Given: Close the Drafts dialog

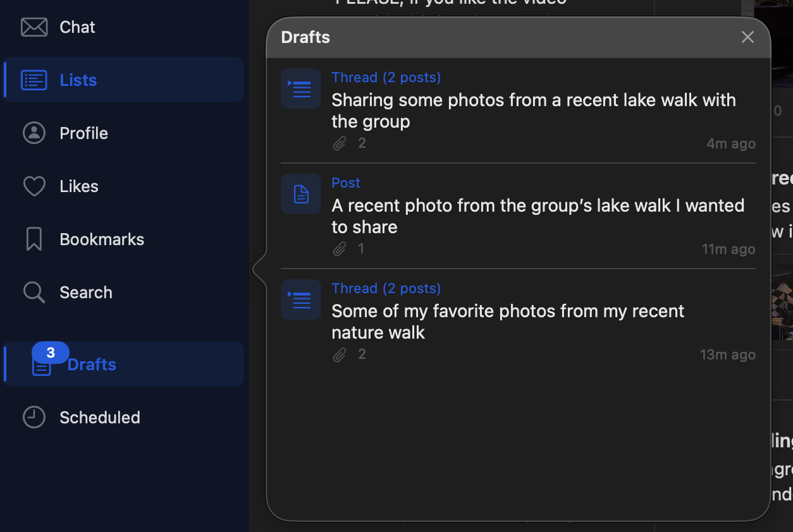Looking at the screenshot, I should point(747,37).
